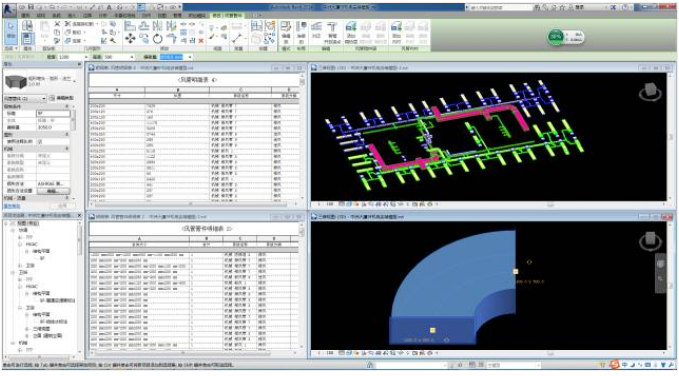Expand the '???' node under the first discipline
Image resolution: width=679 pixels, height=376 pixels.
click(20, 237)
